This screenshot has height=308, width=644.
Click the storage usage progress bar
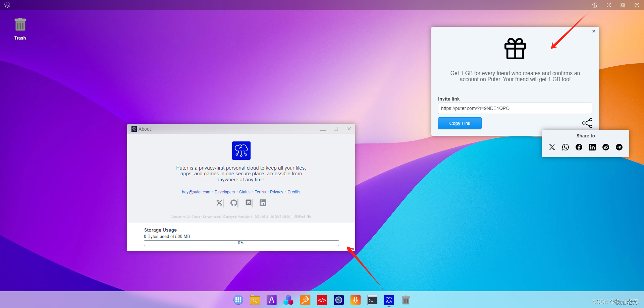click(x=241, y=243)
